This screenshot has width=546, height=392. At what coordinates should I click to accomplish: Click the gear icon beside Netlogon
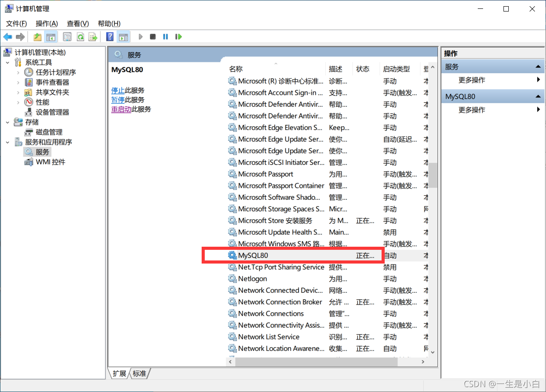[x=232, y=279]
